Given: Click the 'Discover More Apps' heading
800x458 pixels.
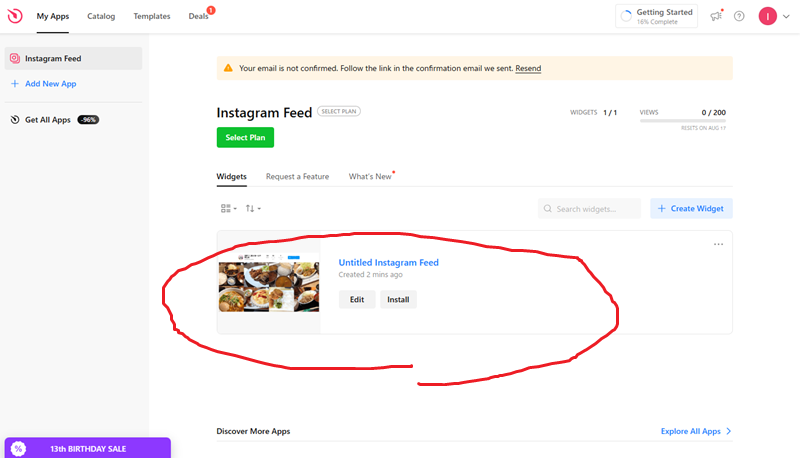Looking at the screenshot, I should tap(253, 431).
